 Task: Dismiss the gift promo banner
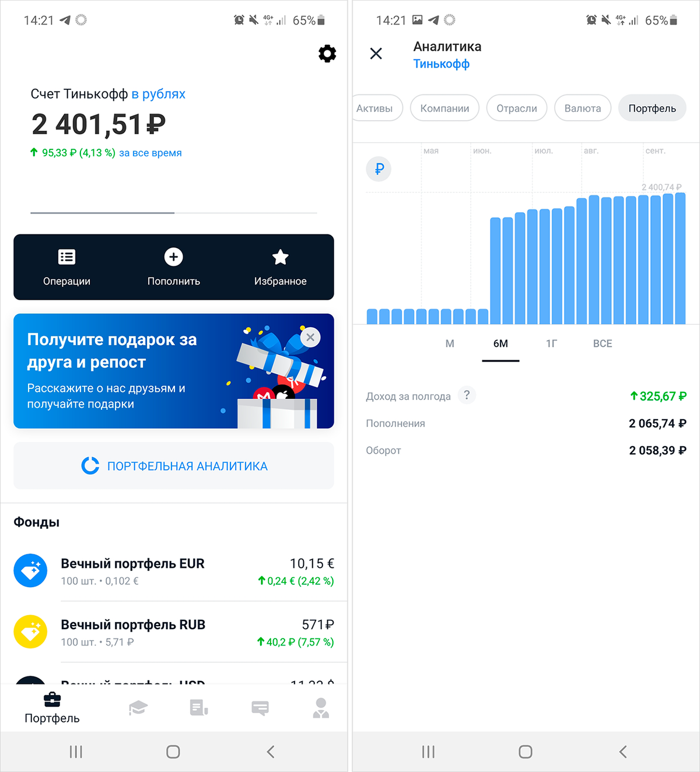310,337
